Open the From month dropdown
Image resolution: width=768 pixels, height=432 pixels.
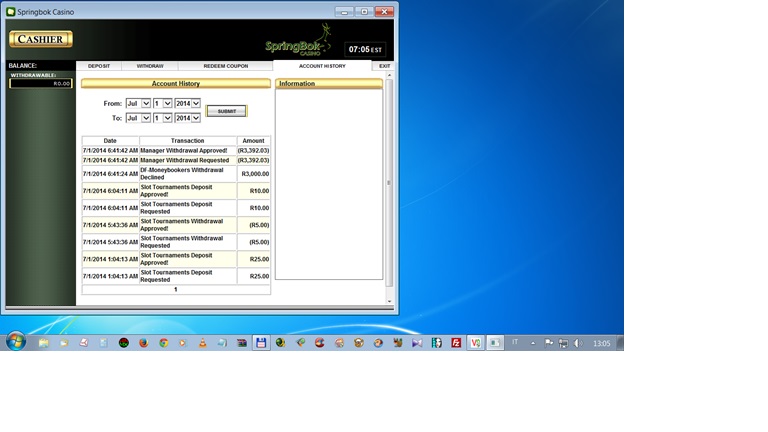tap(138, 103)
